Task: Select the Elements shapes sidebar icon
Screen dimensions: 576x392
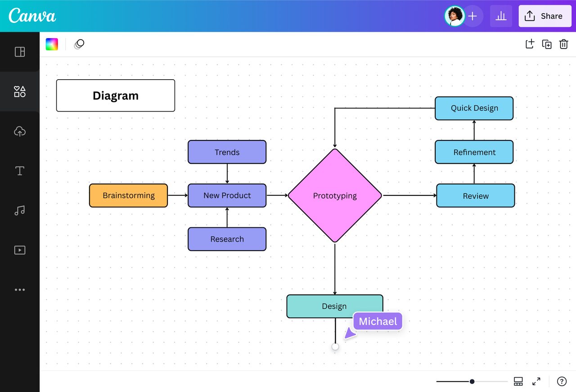Action: 20,92
